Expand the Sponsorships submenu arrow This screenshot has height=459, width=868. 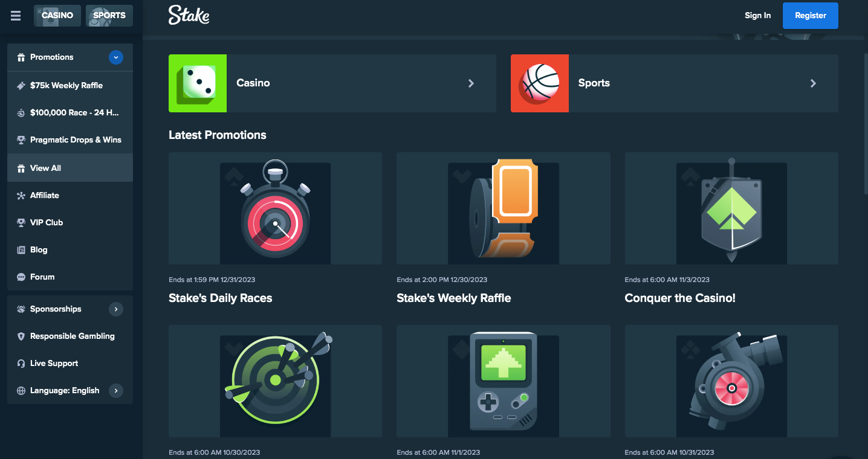116,309
